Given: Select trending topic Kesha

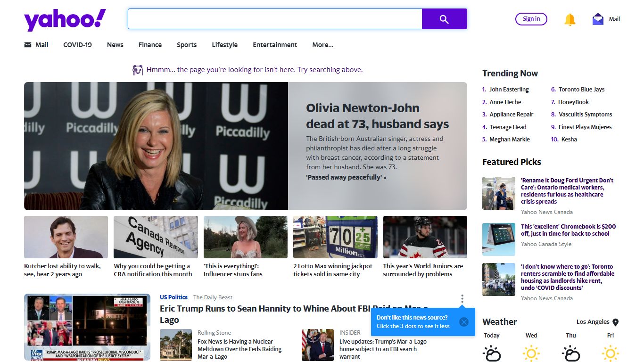Looking at the screenshot, I should pos(570,140).
